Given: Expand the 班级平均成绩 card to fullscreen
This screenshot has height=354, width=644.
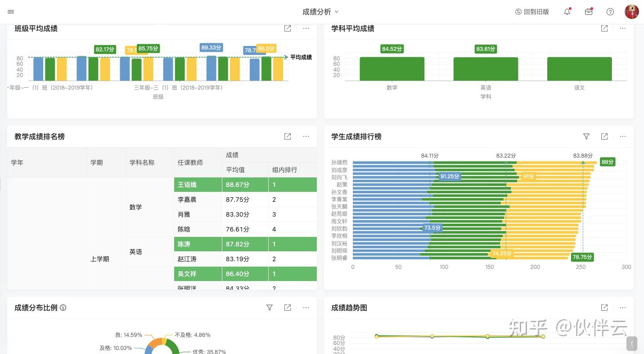Looking at the screenshot, I should coord(288,28).
